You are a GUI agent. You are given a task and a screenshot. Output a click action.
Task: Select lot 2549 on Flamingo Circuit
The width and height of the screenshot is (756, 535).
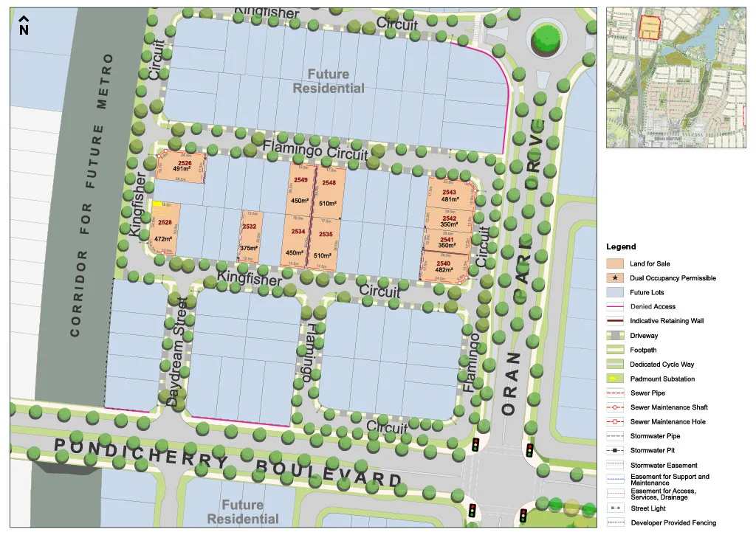coord(301,190)
